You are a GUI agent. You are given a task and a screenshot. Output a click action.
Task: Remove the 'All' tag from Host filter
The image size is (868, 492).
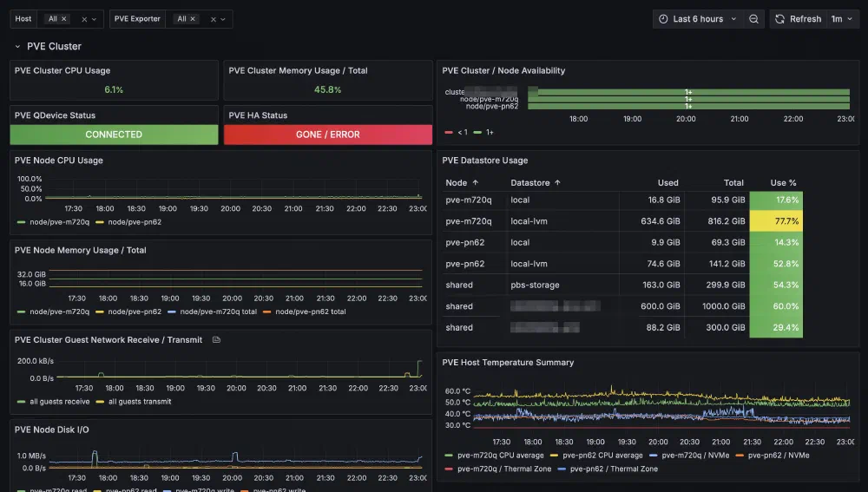(63, 19)
